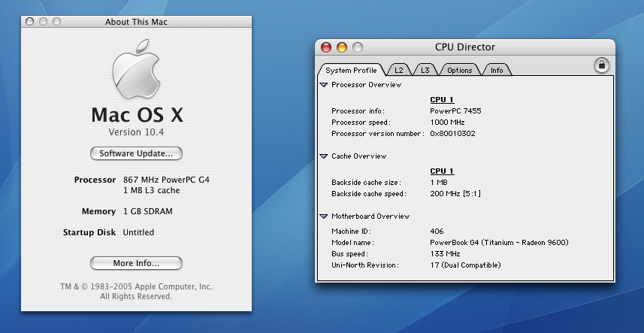
Task: Click the PowerBook G4 model name value
Action: coord(499,243)
